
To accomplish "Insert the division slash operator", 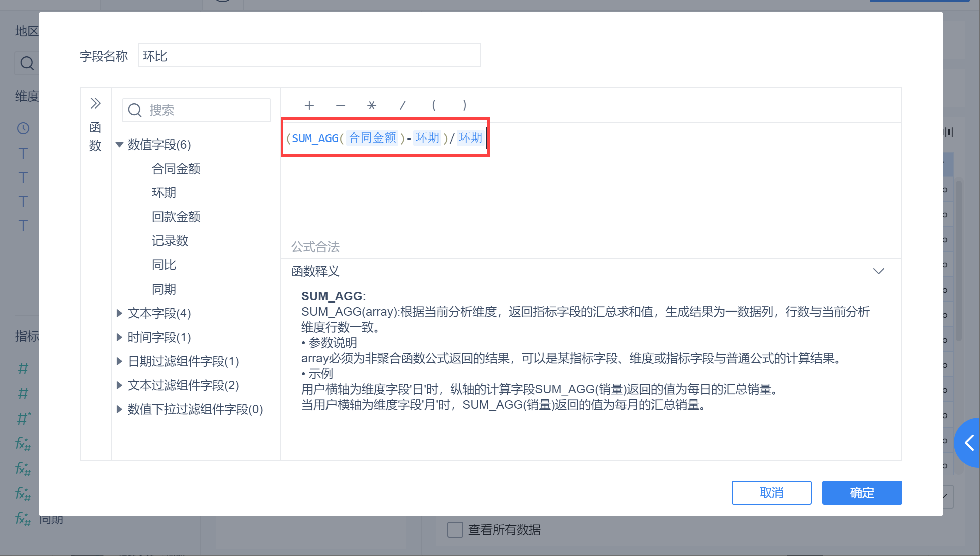I will click(x=402, y=105).
